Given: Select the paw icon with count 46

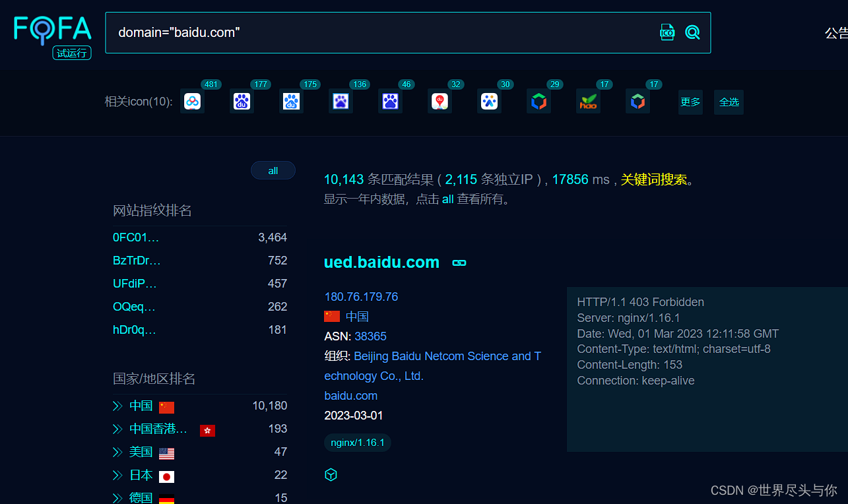Looking at the screenshot, I should 390,102.
